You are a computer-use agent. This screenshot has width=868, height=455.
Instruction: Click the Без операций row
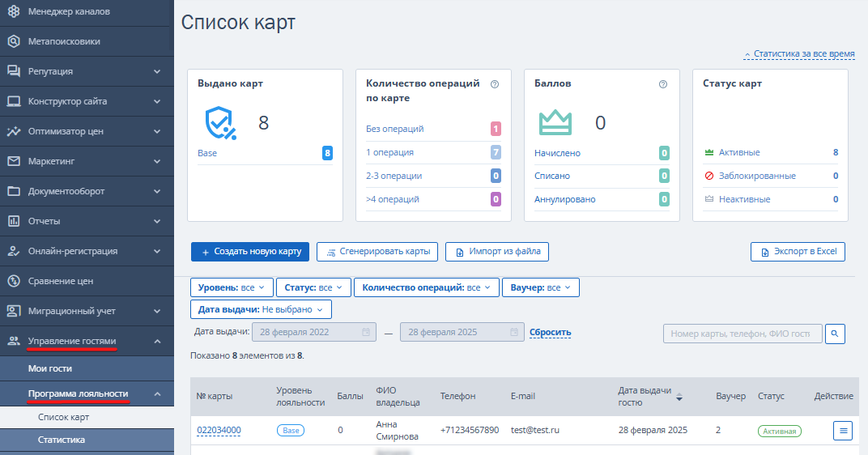(x=433, y=129)
